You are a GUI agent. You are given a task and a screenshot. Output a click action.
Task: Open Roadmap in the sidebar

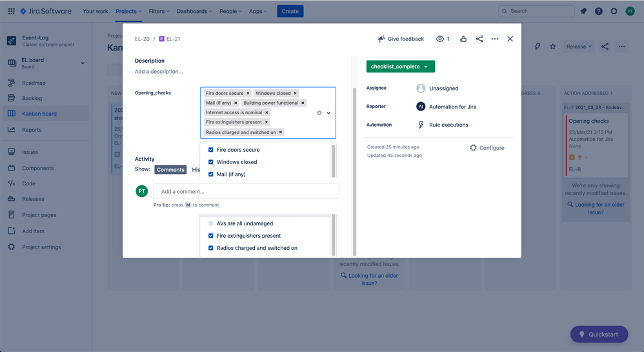tap(46, 83)
